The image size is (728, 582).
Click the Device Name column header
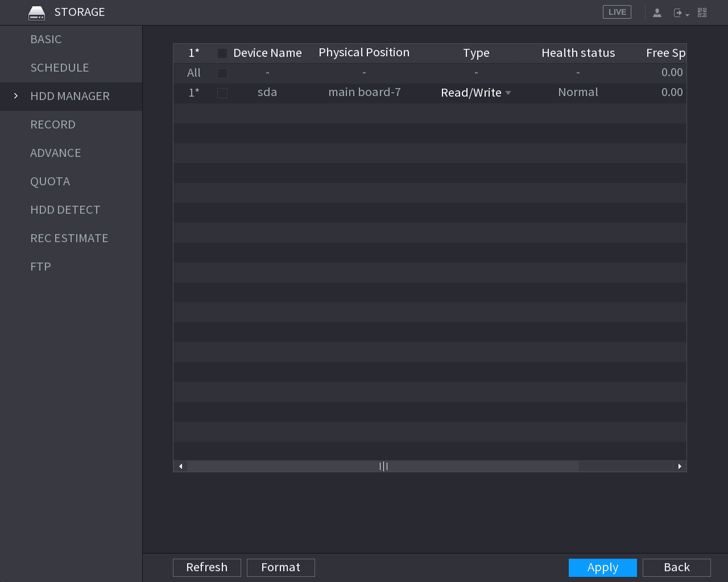(267, 53)
